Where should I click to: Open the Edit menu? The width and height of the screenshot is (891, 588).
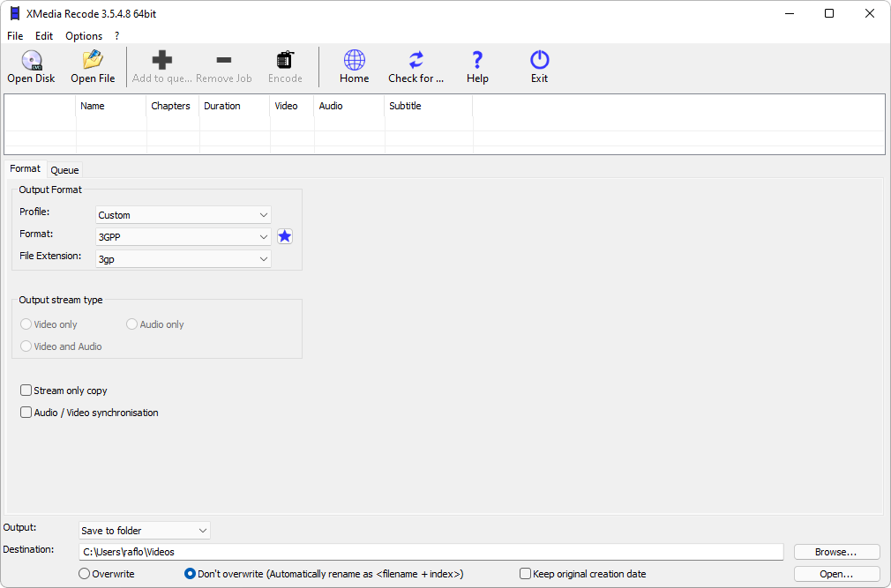pos(44,36)
